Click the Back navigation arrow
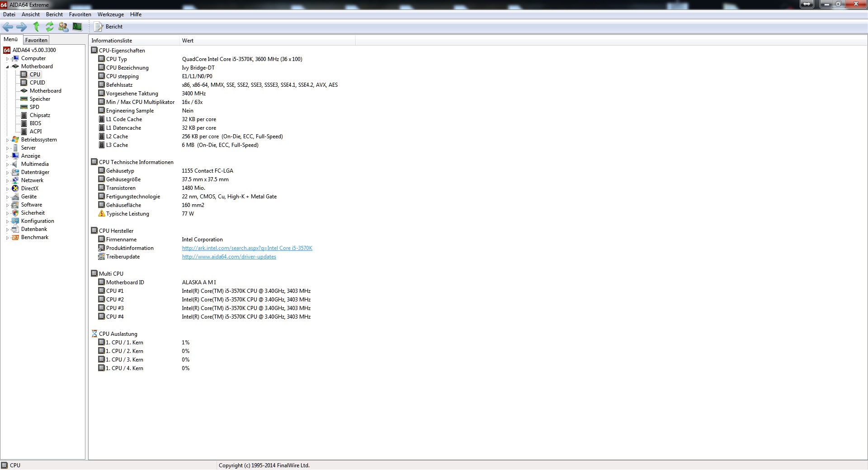This screenshot has height=470, width=868. (8, 27)
